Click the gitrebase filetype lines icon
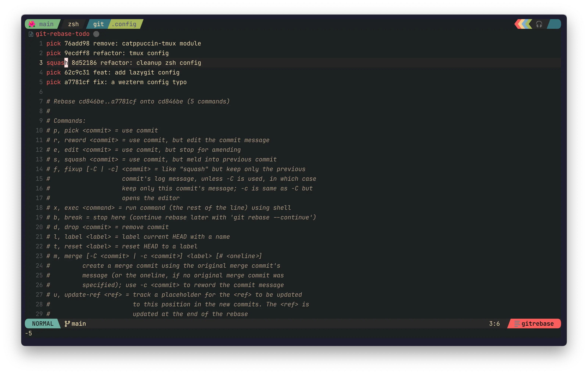Viewport: 588px width, 374px height. click(517, 324)
